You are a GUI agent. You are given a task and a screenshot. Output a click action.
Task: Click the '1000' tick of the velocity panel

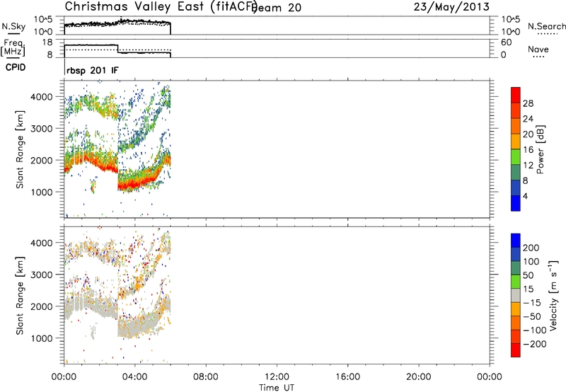pyautogui.click(x=41, y=338)
